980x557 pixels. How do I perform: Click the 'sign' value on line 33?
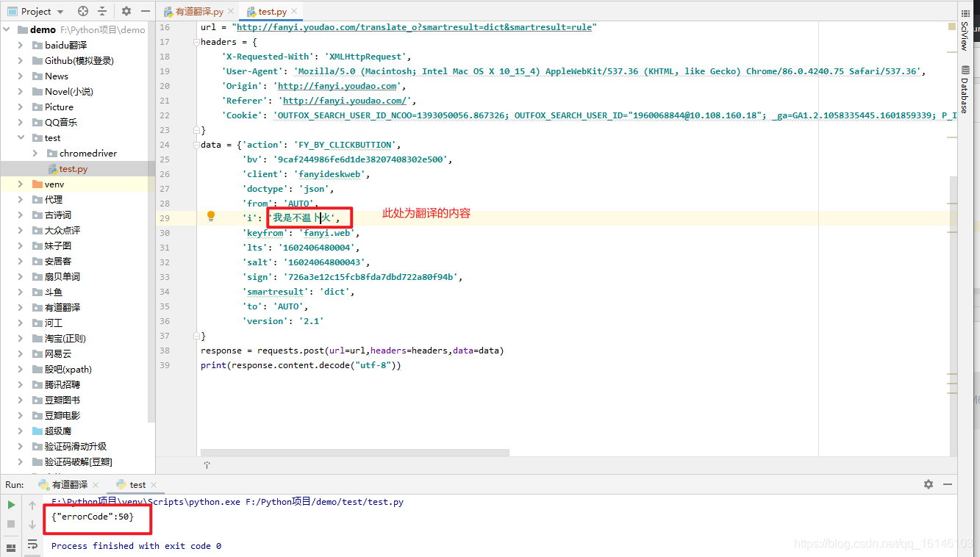tap(370, 277)
